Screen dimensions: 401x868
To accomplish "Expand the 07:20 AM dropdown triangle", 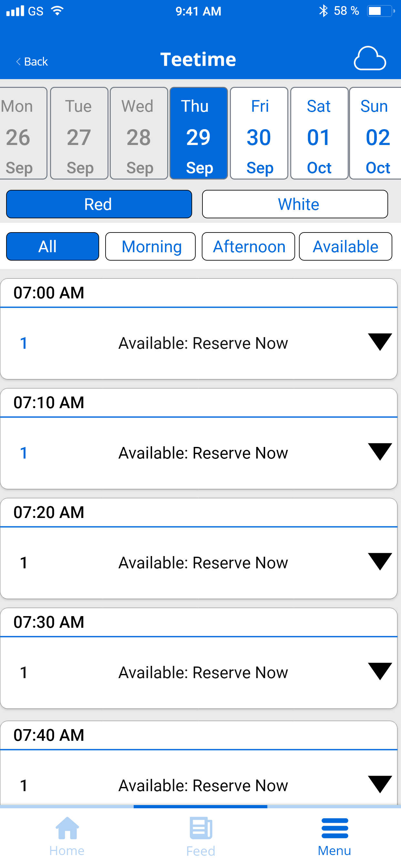I will tap(380, 561).
